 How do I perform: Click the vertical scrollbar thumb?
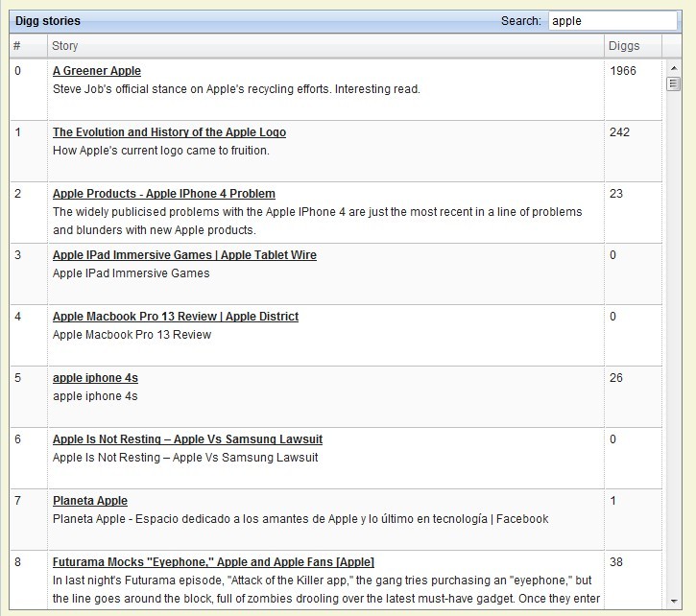tap(674, 83)
